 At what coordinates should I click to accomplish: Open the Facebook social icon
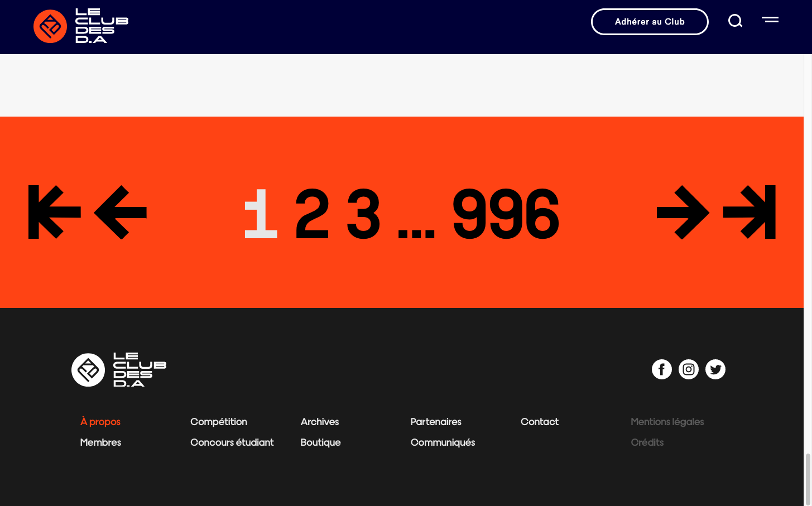point(661,369)
